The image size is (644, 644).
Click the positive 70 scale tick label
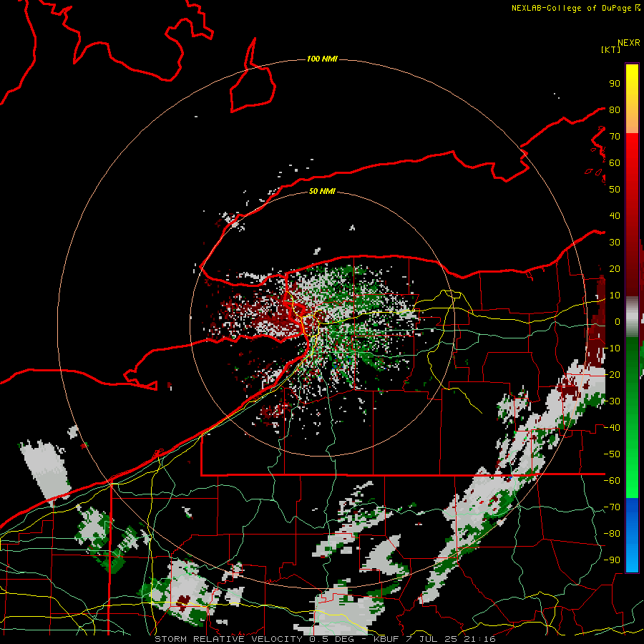click(615, 137)
